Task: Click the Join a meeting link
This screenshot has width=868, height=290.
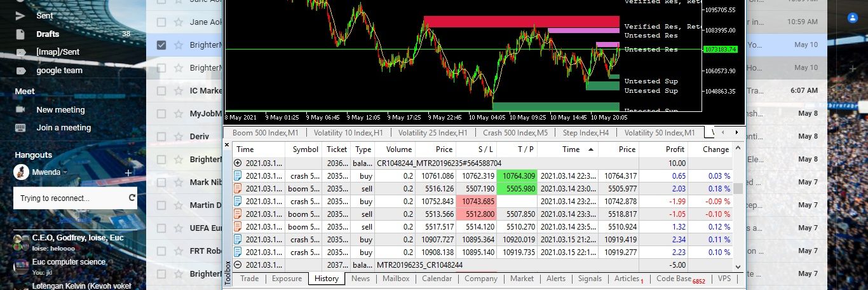Action: point(64,127)
